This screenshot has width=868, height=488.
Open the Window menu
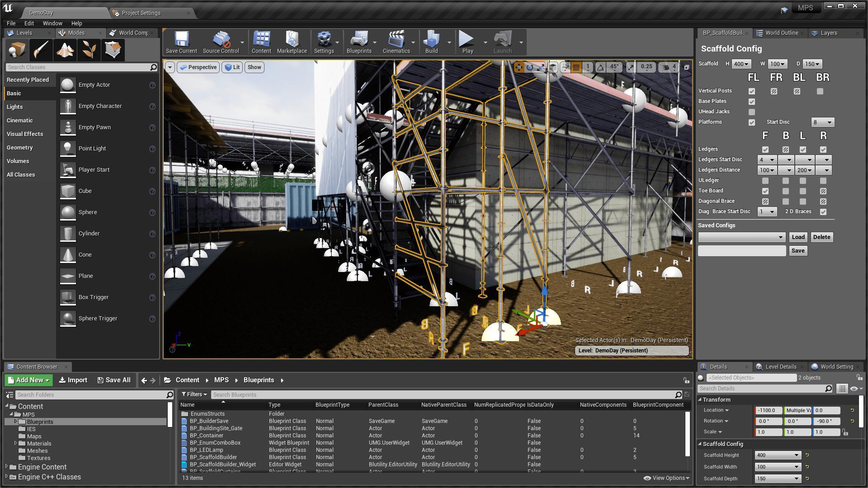click(x=52, y=23)
